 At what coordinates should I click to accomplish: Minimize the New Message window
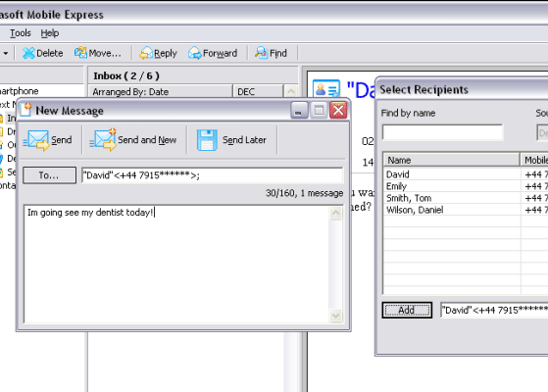[299, 111]
